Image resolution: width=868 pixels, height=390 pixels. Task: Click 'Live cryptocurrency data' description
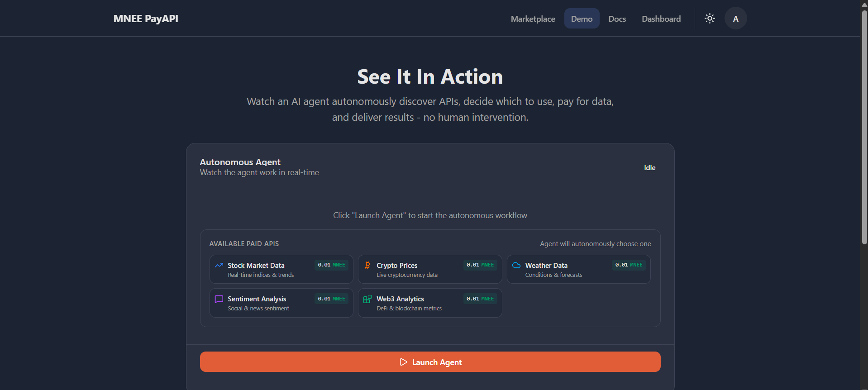[407, 275]
